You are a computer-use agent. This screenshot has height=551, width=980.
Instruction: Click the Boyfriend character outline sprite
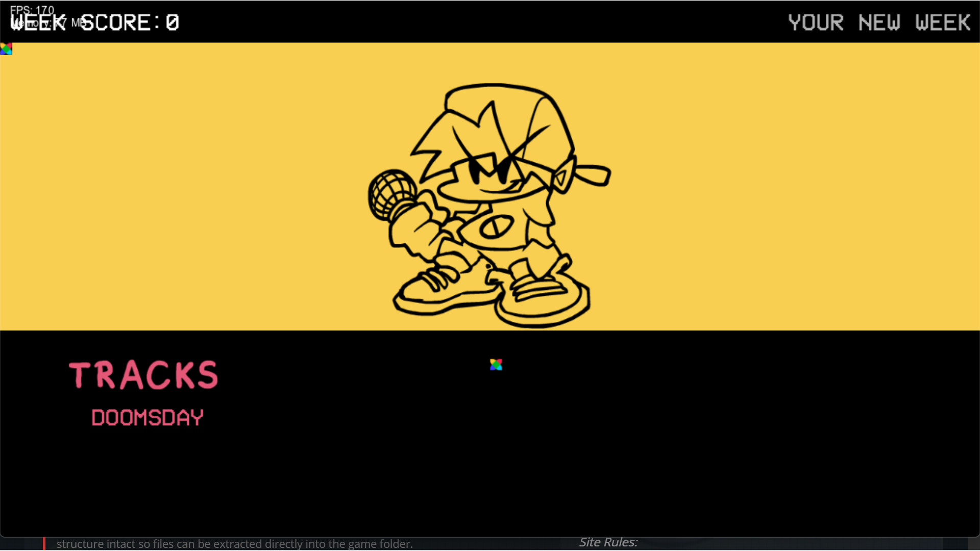point(489,206)
